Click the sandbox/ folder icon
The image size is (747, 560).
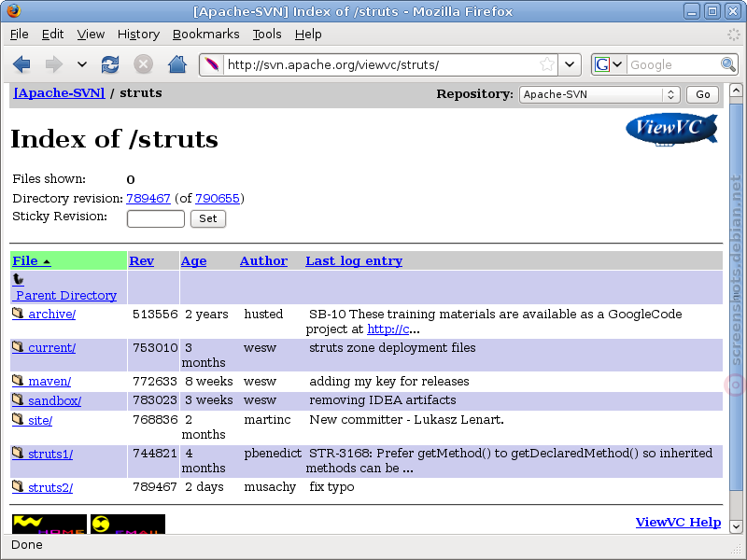coord(18,399)
